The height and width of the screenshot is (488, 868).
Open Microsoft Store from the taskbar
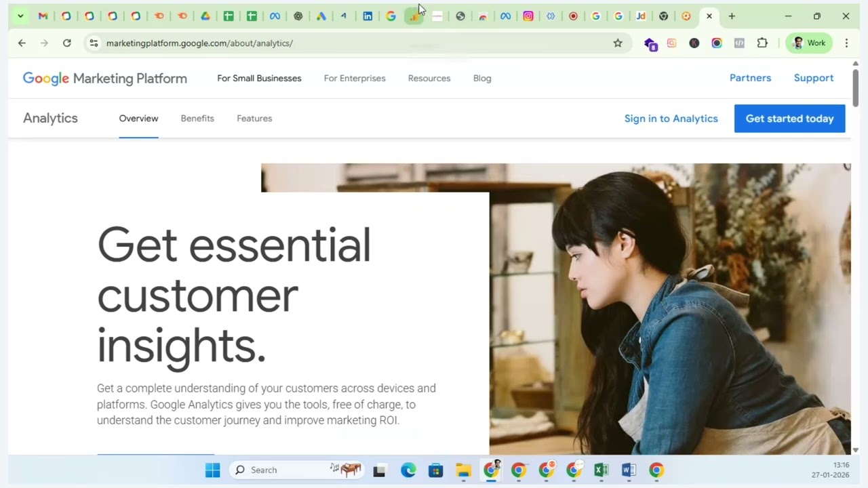tap(435, 470)
